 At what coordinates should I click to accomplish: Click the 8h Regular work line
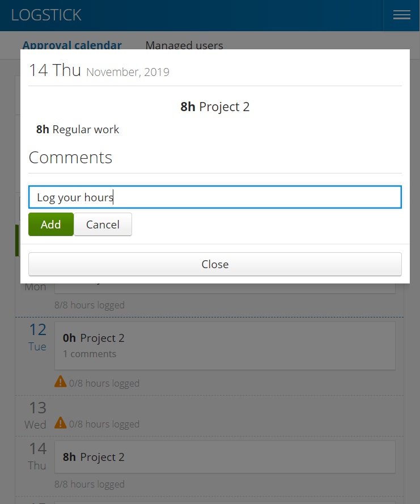point(78,129)
